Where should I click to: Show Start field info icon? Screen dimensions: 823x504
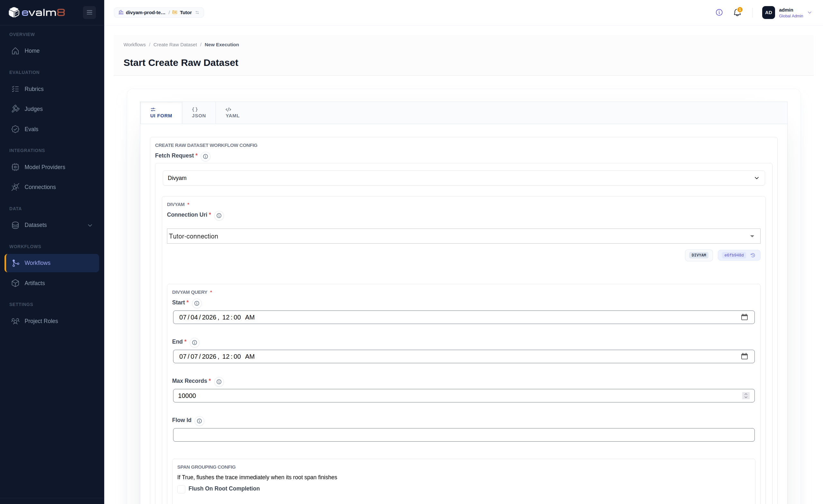click(197, 303)
